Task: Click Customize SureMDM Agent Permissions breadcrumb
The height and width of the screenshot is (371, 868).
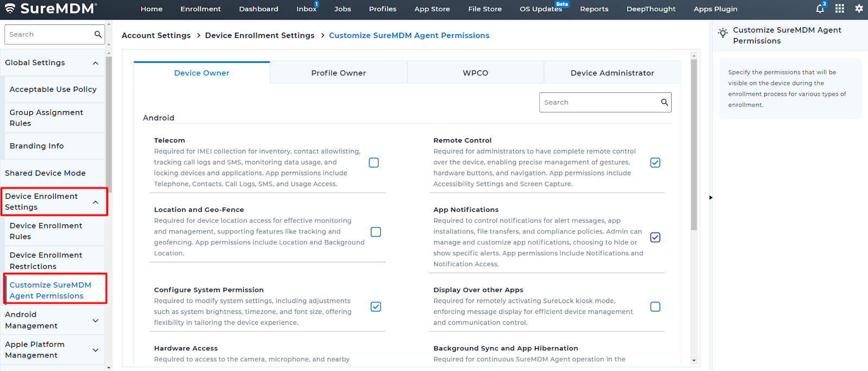Action: click(409, 35)
